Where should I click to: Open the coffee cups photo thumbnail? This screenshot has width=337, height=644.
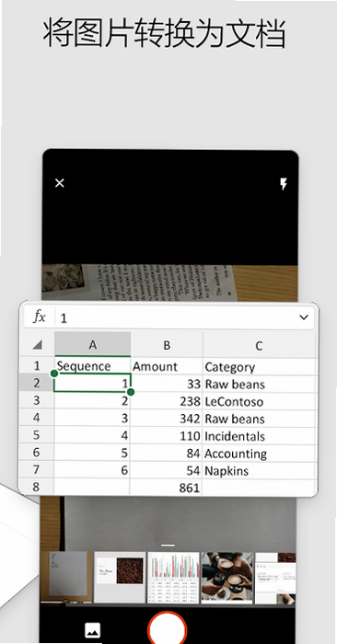227,578
